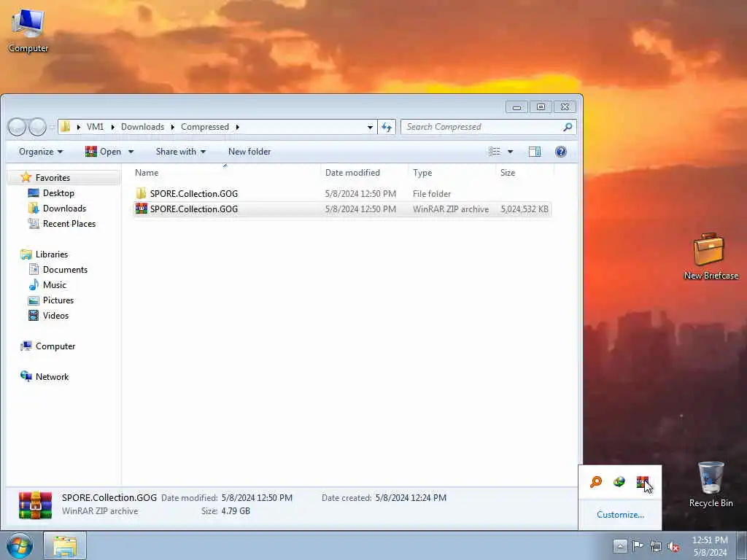The image size is (747, 560).
Task: Click the Compressed breadcrumb segment
Action: pos(205,127)
